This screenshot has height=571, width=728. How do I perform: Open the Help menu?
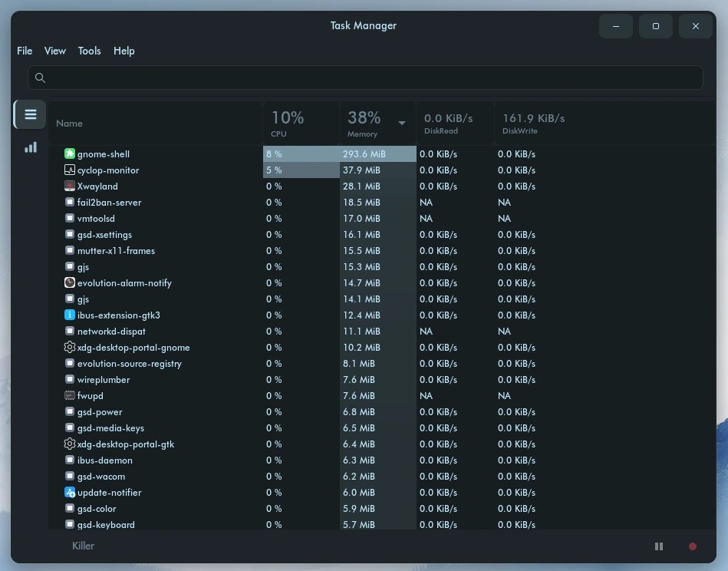(x=124, y=51)
